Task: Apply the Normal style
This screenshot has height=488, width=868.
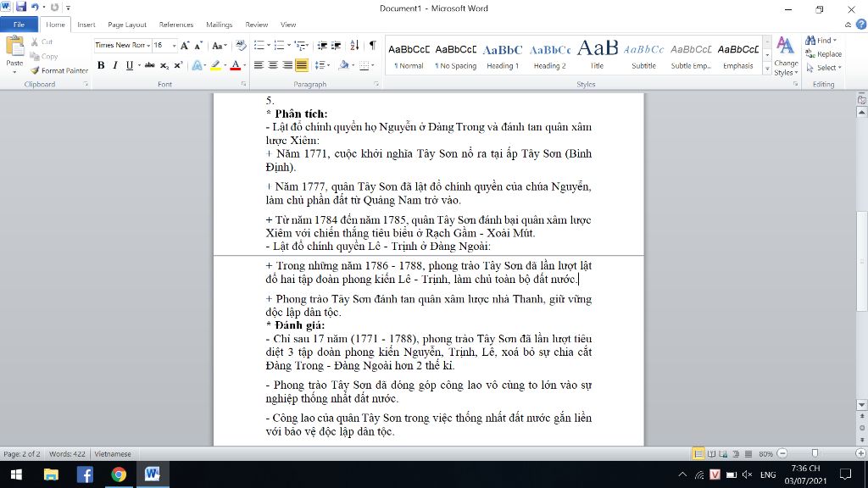Action: point(409,56)
